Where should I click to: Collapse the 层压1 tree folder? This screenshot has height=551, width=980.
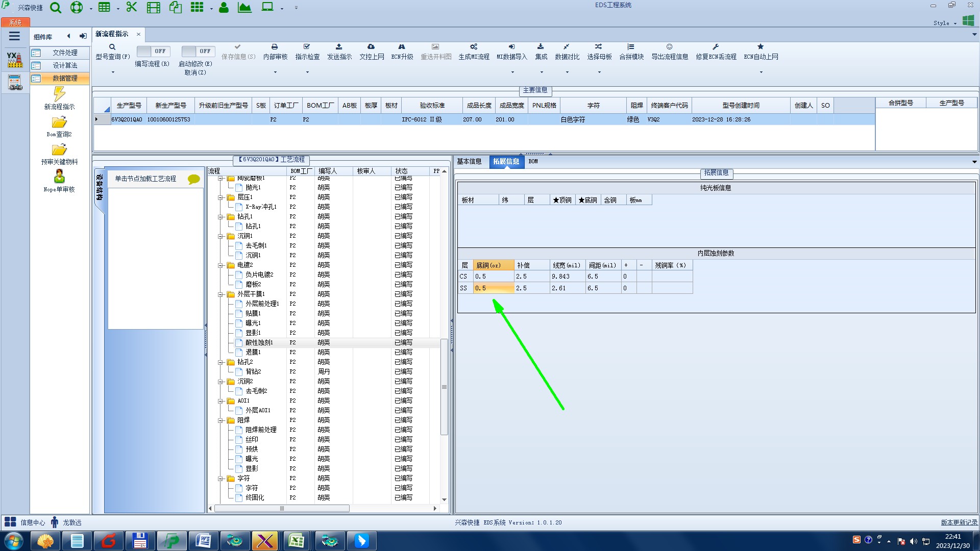(221, 197)
